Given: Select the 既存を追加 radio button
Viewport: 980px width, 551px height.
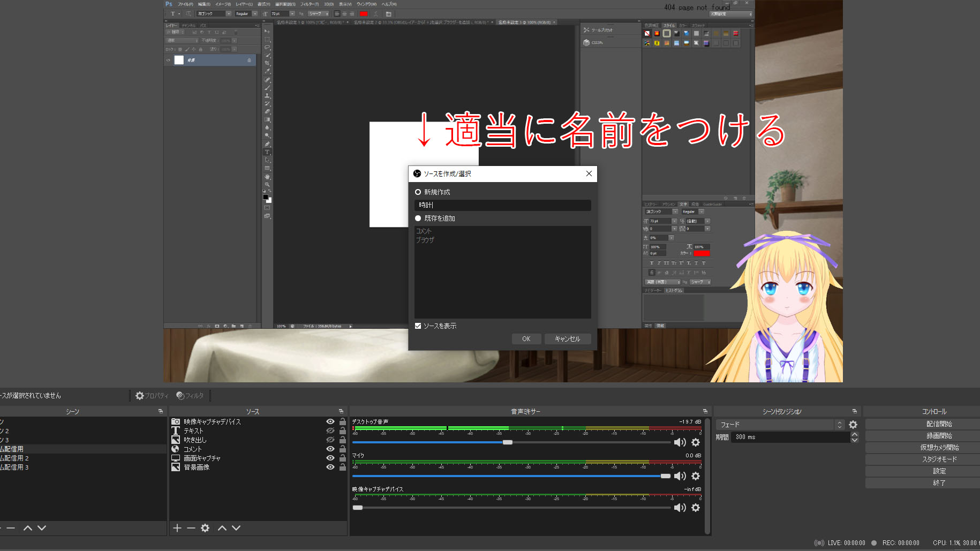Looking at the screenshot, I should click(x=418, y=218).
